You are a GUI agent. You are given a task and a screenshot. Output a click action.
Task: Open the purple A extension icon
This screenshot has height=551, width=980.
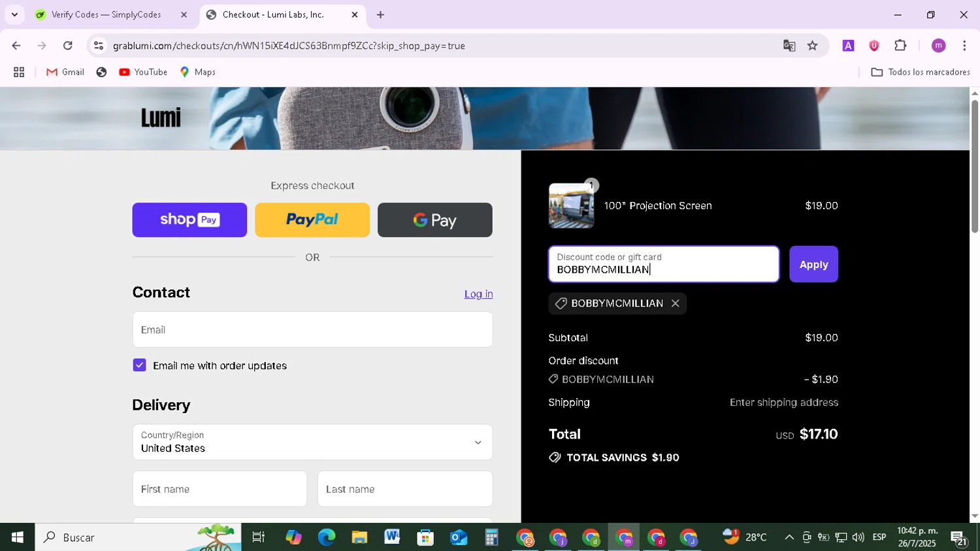point(848,46)
